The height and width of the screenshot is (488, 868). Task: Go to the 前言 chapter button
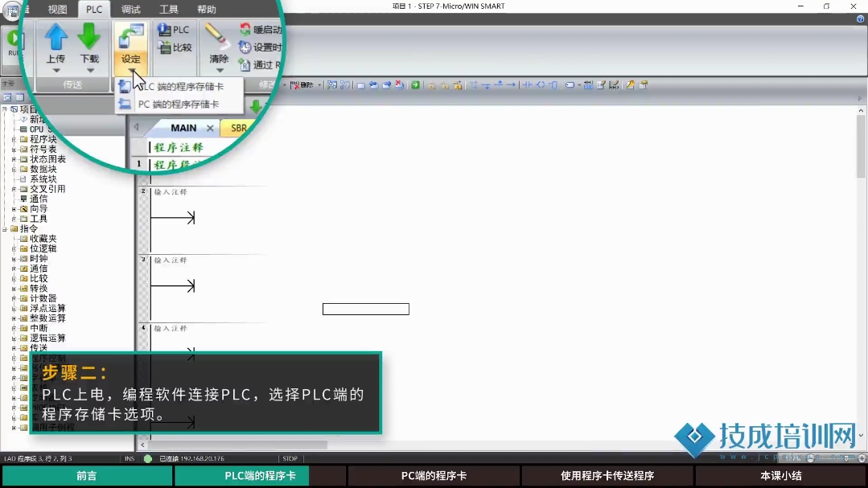pyautogui.click(x=86, y=476)
